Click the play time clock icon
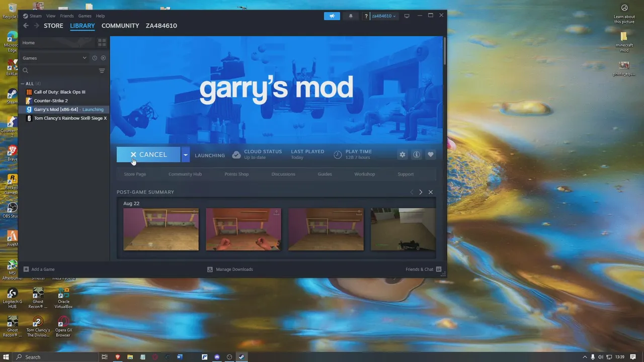The image size is (644, 362). pos(338,155)
